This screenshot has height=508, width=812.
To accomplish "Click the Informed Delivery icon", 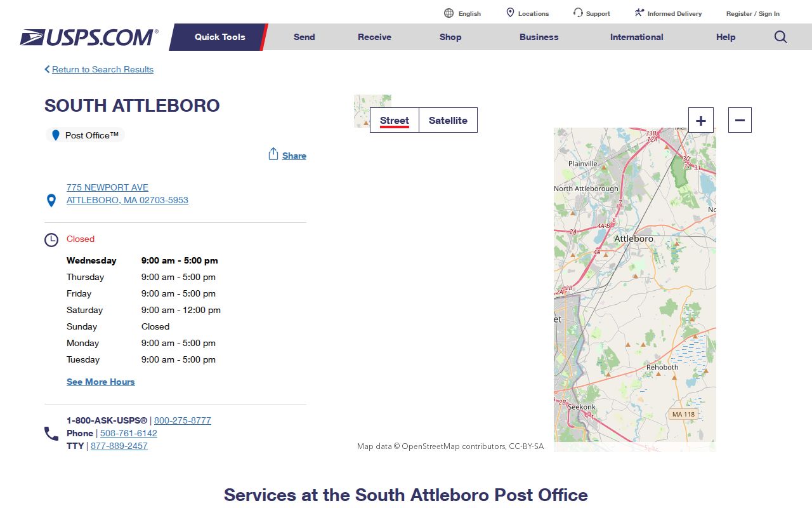I will point(639,13).
